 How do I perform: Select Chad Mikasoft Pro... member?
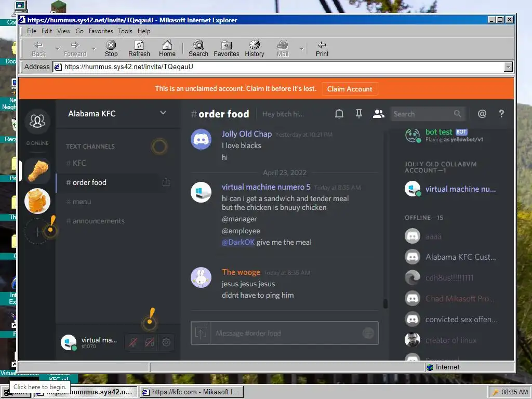click(450, 299)
